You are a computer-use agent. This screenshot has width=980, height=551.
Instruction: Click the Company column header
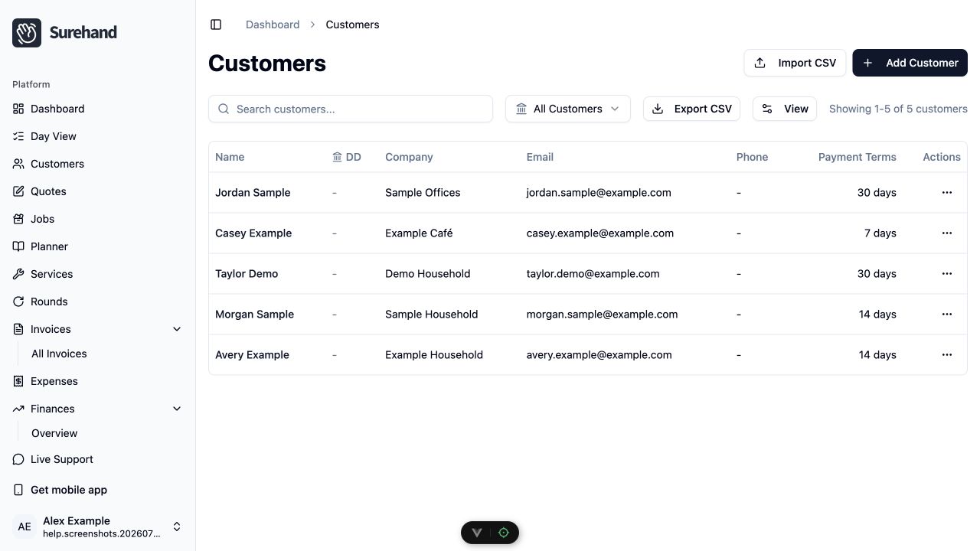click(x=409, y=157)
